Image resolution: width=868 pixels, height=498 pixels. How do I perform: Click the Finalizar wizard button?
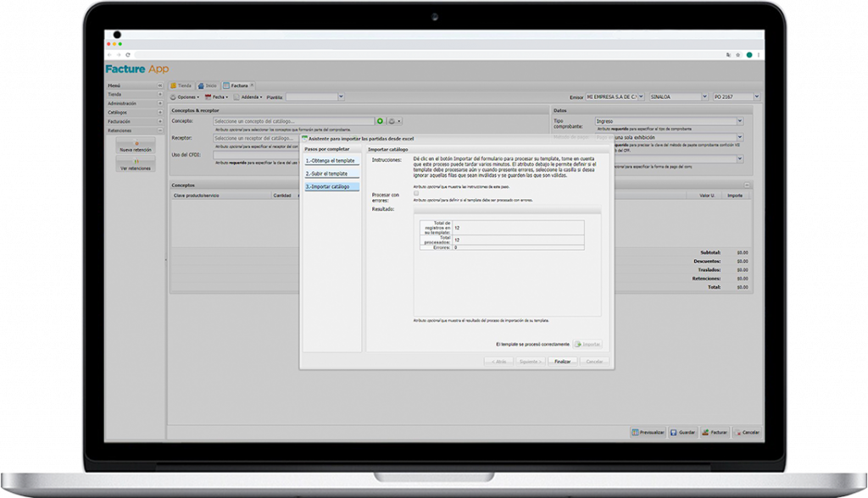562,361
